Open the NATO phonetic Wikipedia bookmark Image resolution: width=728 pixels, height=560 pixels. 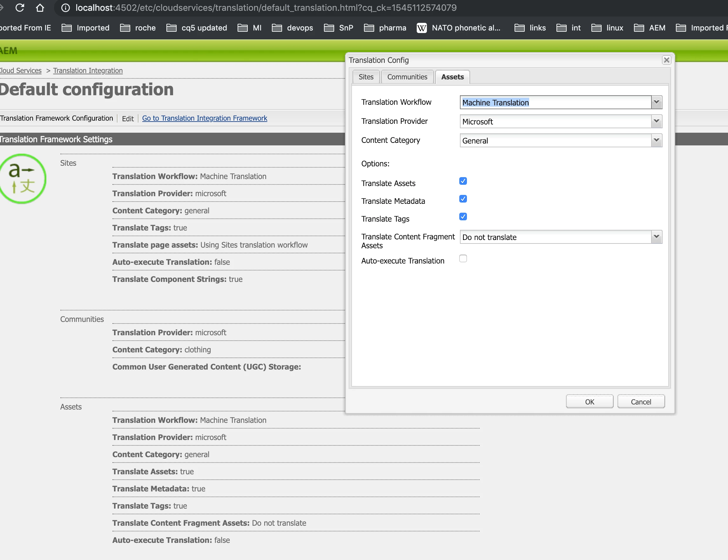coord(459,28)
